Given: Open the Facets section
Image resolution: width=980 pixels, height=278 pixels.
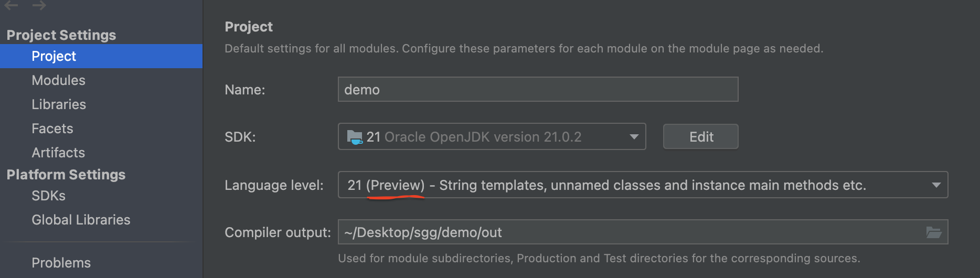Looking at the screenshot, I should tap(52, 129).
